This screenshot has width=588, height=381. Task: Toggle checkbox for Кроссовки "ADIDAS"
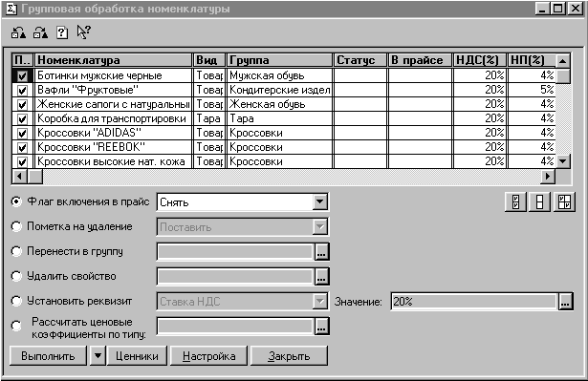click(x=23, y=133)
